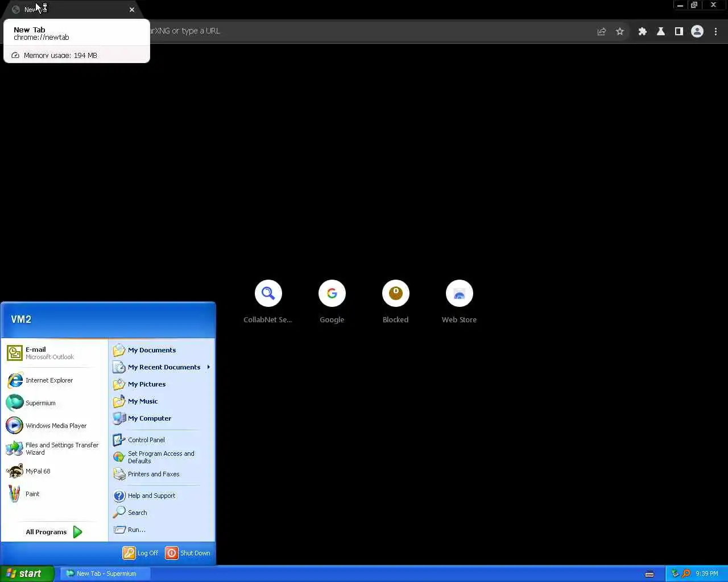The width and height of the screenshot is (728, 582).
Task: Open the Blocked shortcut tile
Action: (x=396, y=302)
